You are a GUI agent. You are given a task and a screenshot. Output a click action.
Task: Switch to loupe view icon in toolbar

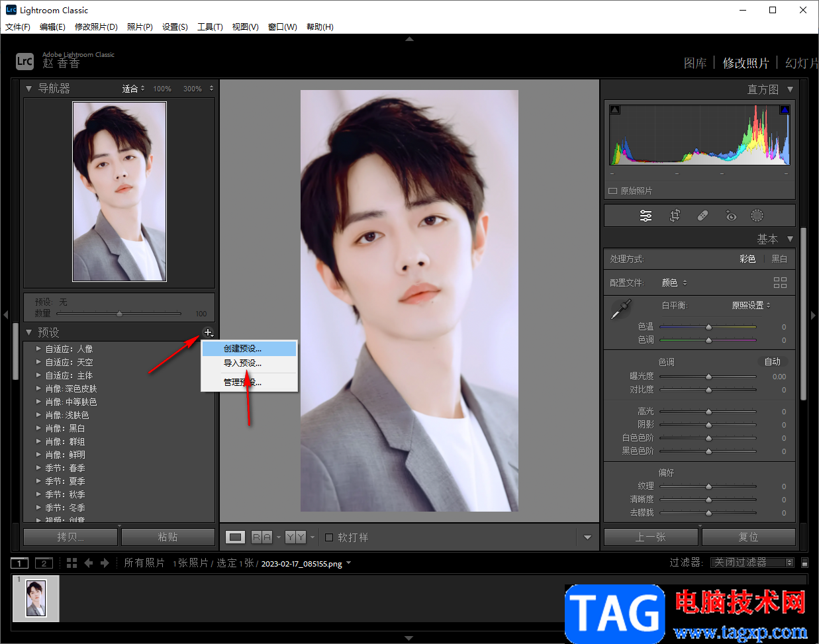(x=235, y=537)
